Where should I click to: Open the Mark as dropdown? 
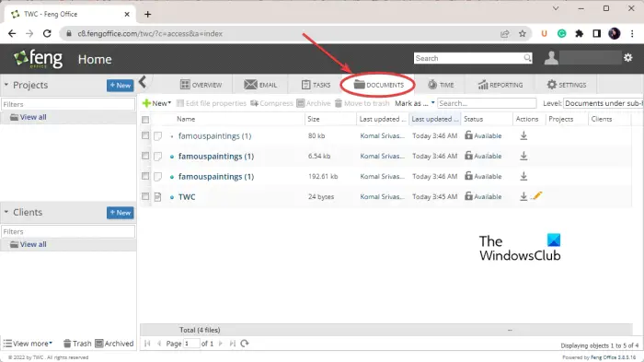414,103
